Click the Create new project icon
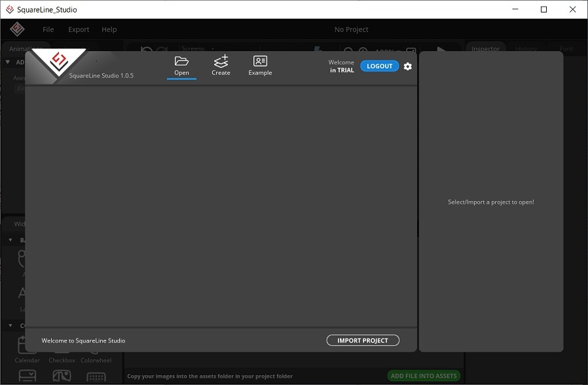 (x=221, y=62)
